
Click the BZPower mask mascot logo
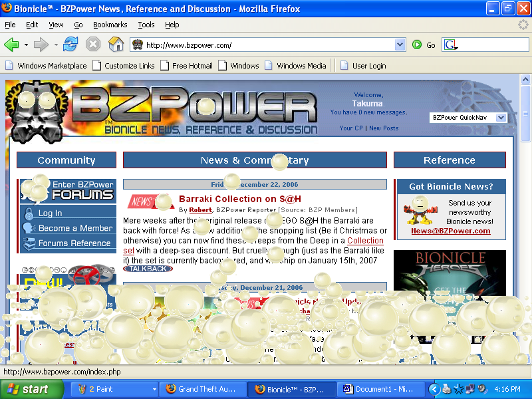coord(37,112)
